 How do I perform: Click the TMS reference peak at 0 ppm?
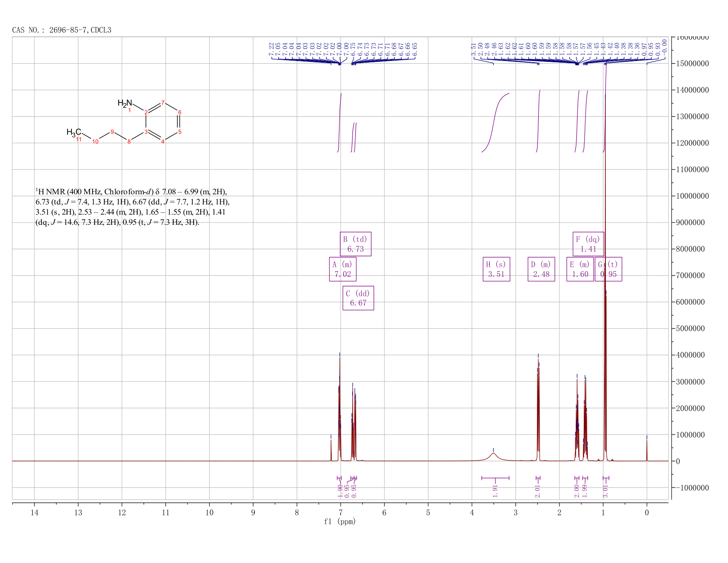[x=647, y=450]
